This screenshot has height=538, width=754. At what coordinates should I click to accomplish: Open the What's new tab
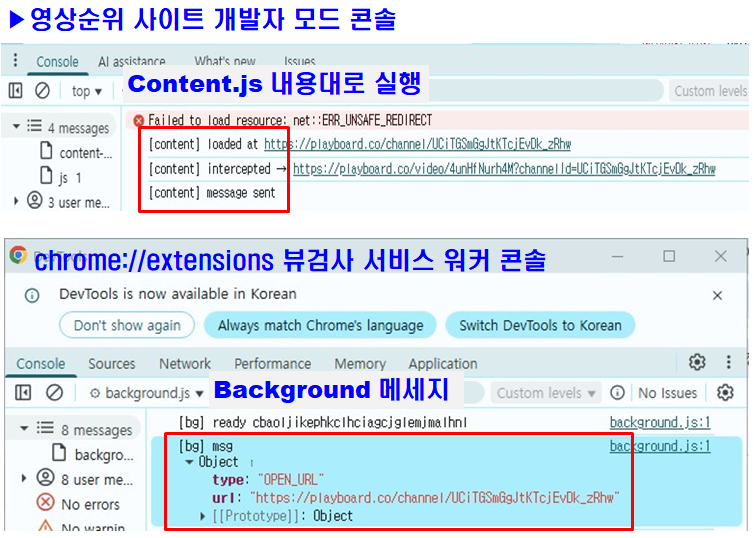click(x=225, y=61)
